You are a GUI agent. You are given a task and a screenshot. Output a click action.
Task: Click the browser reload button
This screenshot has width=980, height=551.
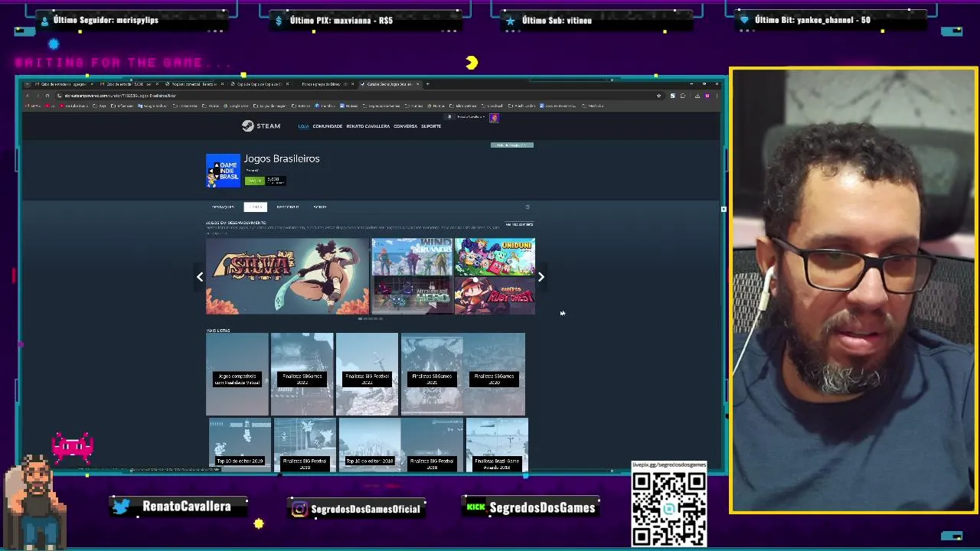[x=47, y=96]
